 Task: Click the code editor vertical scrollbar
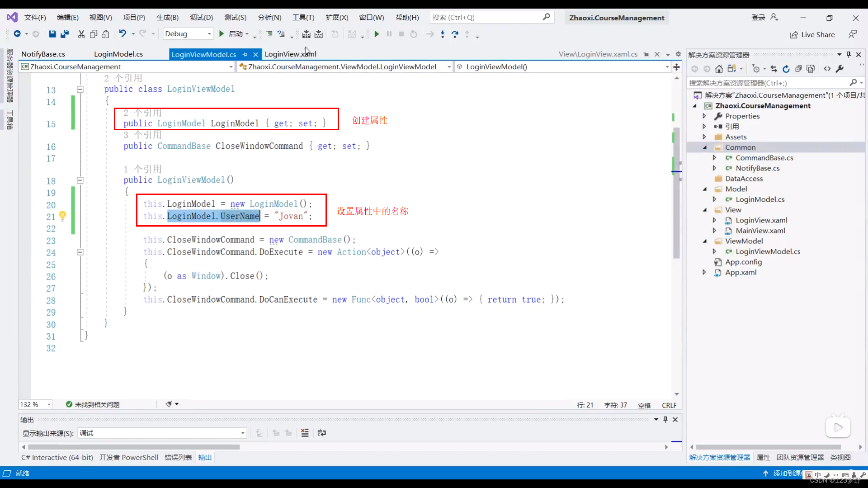pyautogui.click(x=676, y=192)
